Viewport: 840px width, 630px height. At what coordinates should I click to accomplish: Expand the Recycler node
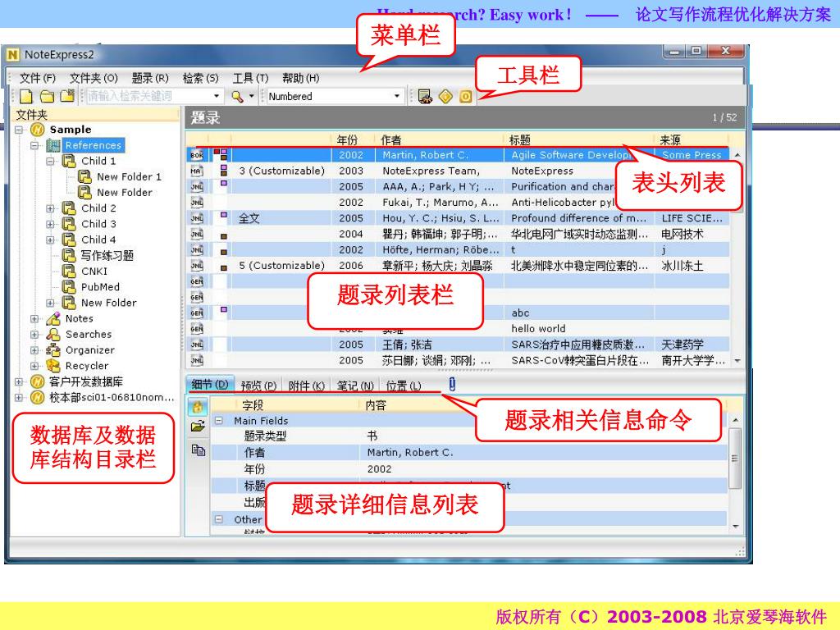(34, 366)
